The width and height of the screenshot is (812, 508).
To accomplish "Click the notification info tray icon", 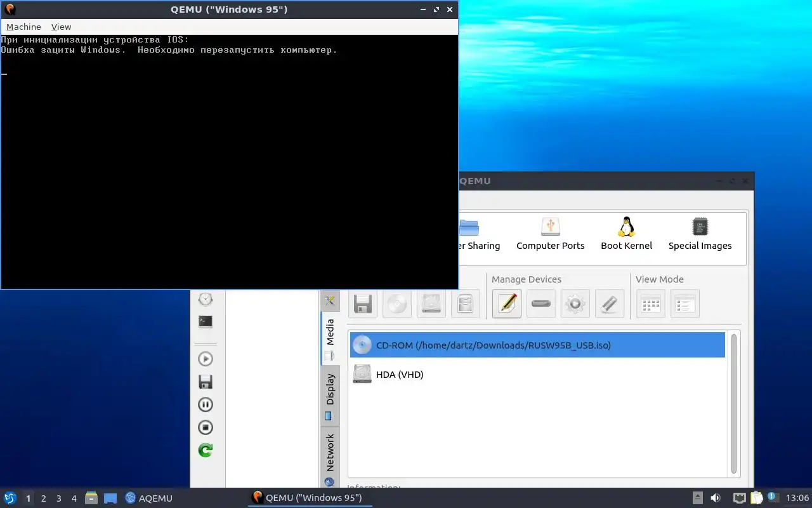I will tap(773, 497).
